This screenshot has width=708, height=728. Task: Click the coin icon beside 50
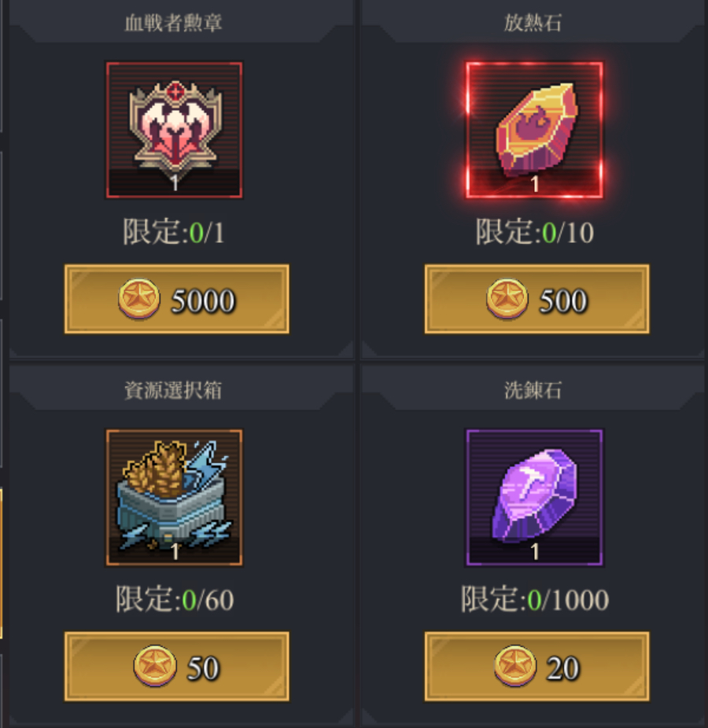(x=155, y=666)
